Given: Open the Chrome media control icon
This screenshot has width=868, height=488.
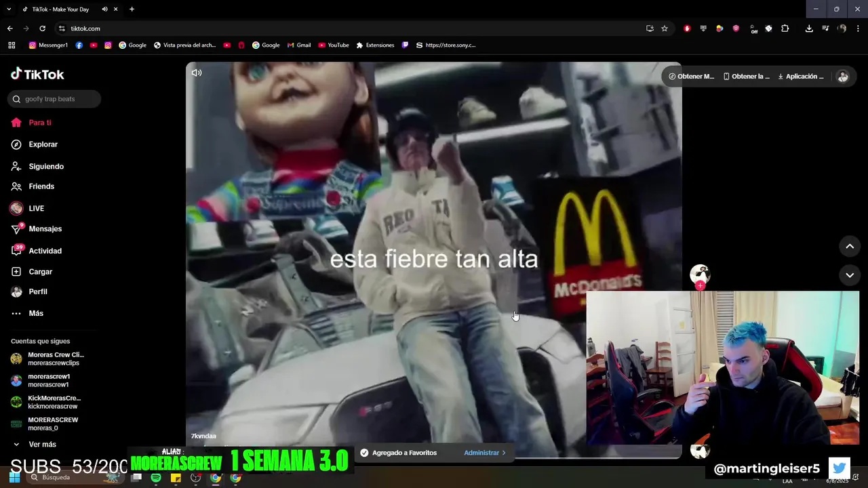Looking at the screenshot, I should coord(825,28).
